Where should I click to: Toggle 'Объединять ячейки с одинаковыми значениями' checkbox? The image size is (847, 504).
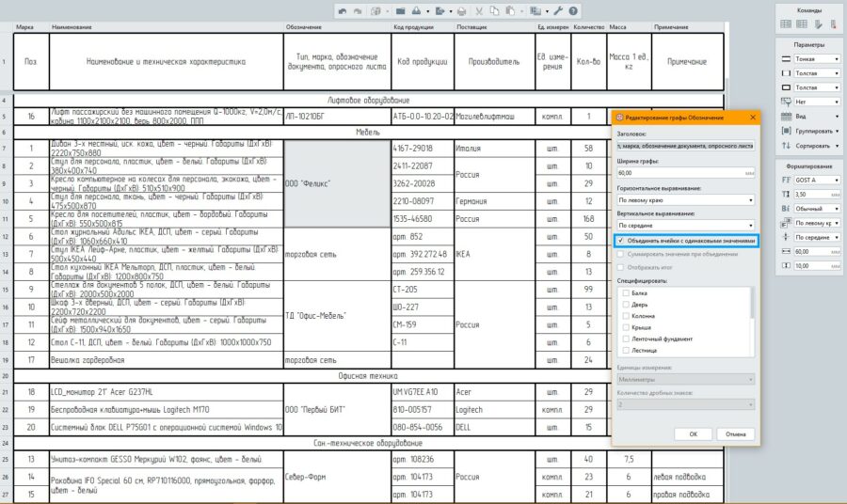coord(621,241)
